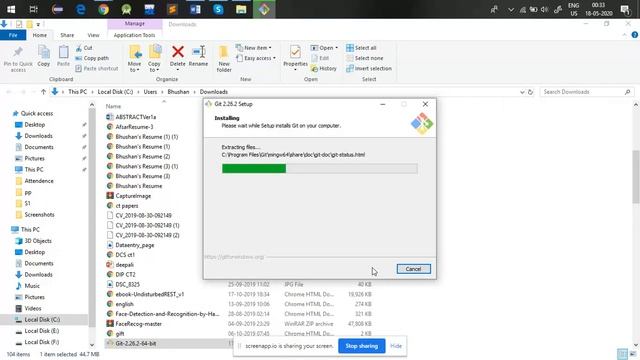Click the Properties icon

[295, 52]
